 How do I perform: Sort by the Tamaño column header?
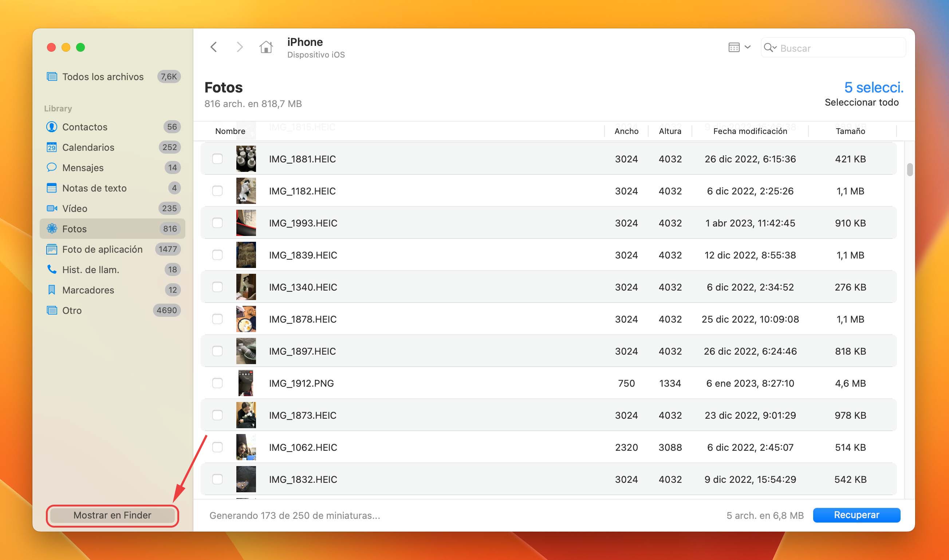click(x=851, y=131)
